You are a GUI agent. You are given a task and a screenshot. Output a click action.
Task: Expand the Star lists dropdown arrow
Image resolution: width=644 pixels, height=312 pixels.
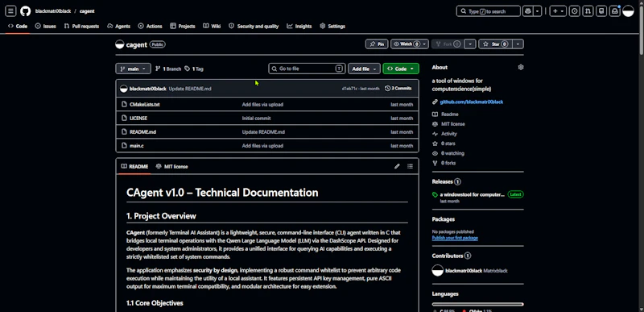(518, 44)
